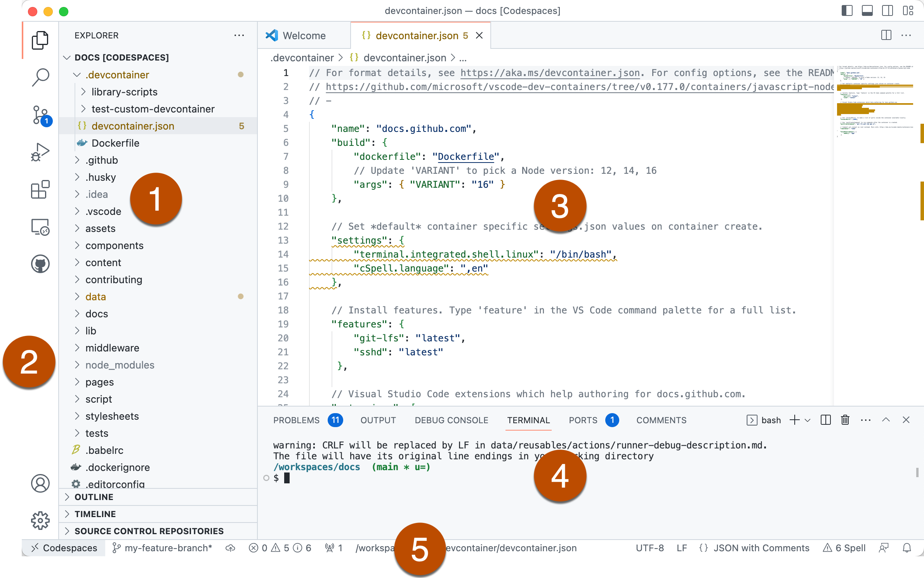Click the Run and Debug icon in sidebar
The image size is (924, 578).
(x=39, y=152)
